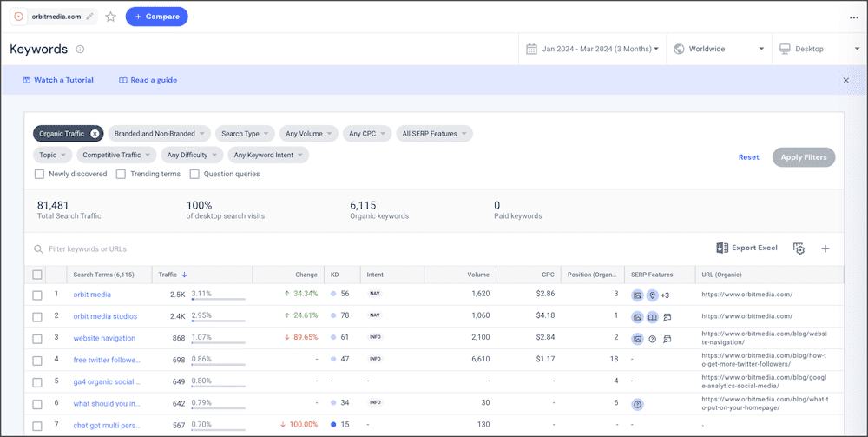Open the All SERP Features filter

tap(435, 134)
